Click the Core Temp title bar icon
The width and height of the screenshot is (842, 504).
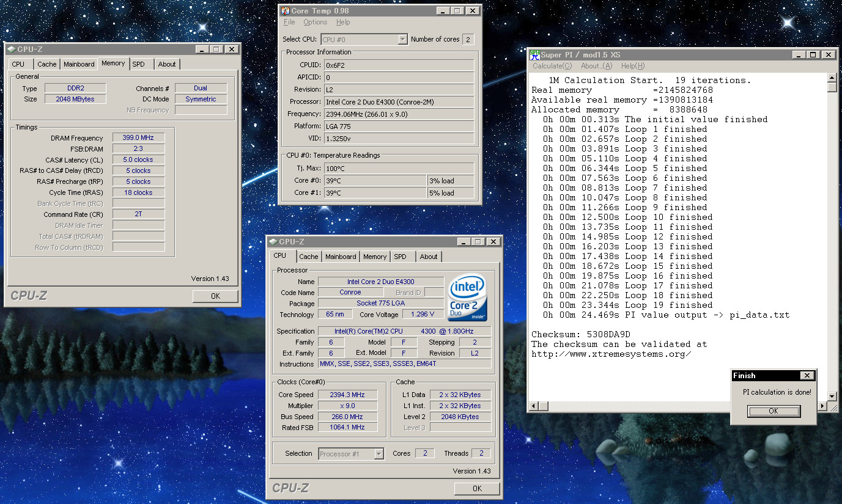pos(286,11)
